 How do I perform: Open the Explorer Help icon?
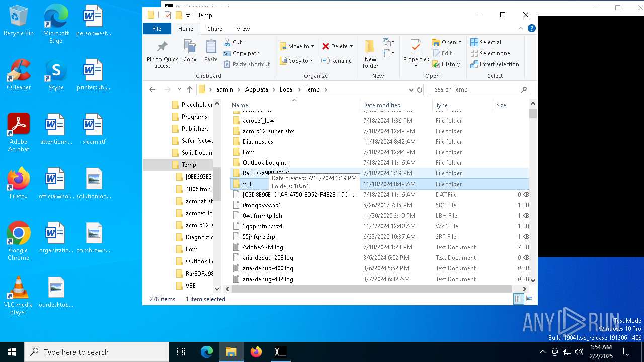(x=531, y=29)
